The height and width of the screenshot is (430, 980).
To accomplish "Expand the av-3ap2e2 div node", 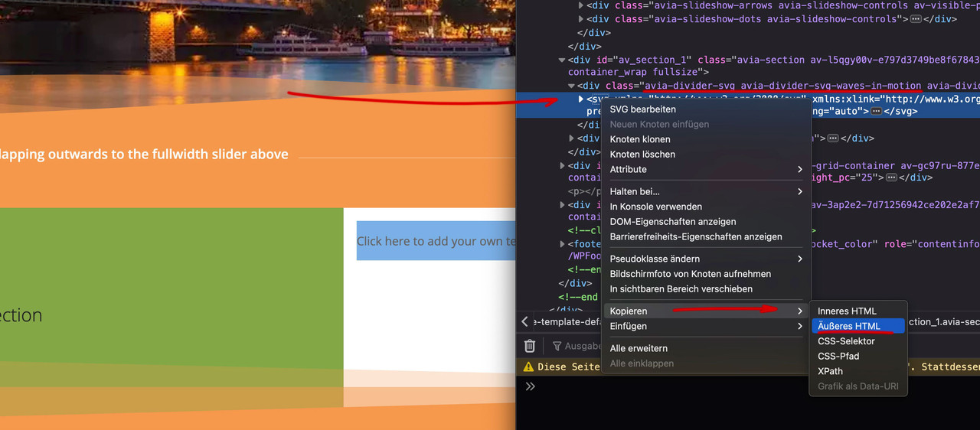I will [x=562, y=205].
